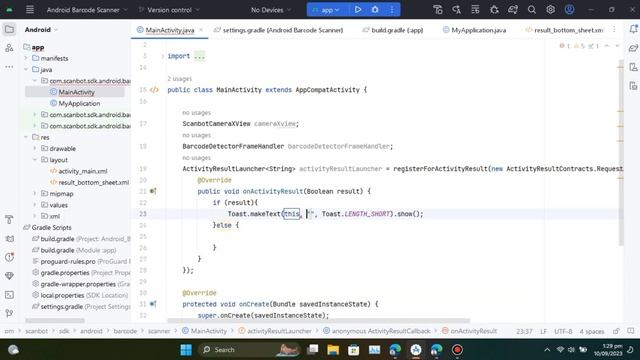Open File Explorer from the taskbar

(333, 350)
